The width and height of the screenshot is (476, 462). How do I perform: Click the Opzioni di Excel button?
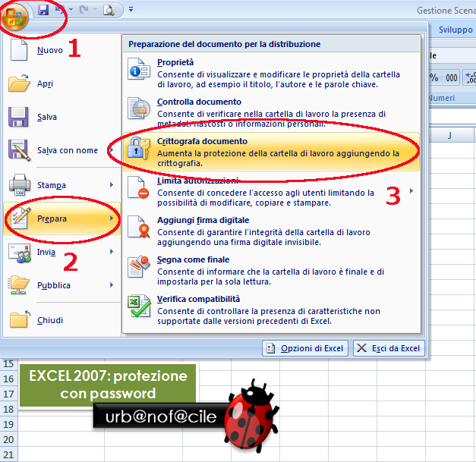(x=305, y=348)
